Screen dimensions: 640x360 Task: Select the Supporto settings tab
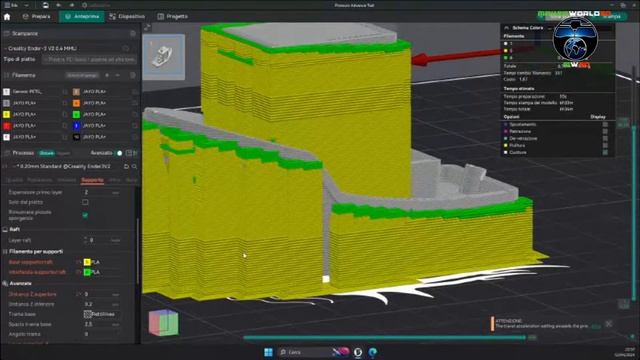92,180
